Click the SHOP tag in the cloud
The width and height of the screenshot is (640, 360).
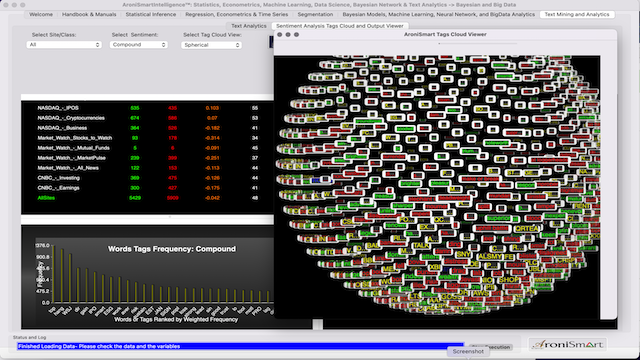pos(509,280)
